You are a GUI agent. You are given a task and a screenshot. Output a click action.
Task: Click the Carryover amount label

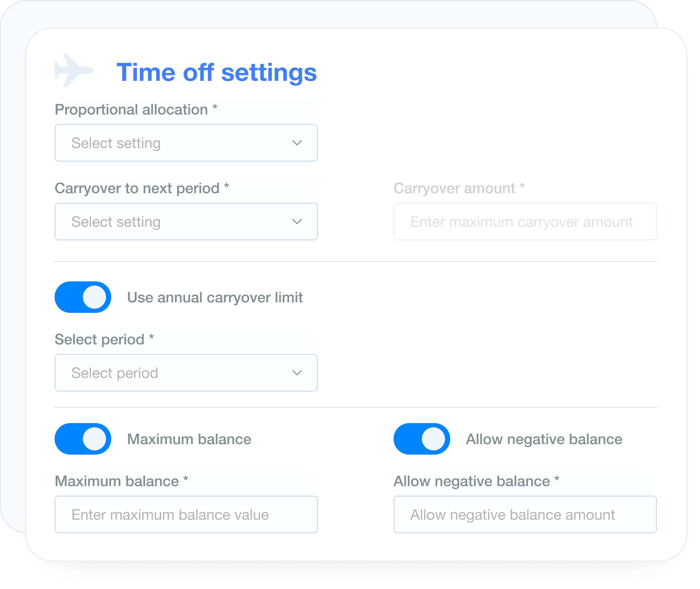[x=459, y=188]
